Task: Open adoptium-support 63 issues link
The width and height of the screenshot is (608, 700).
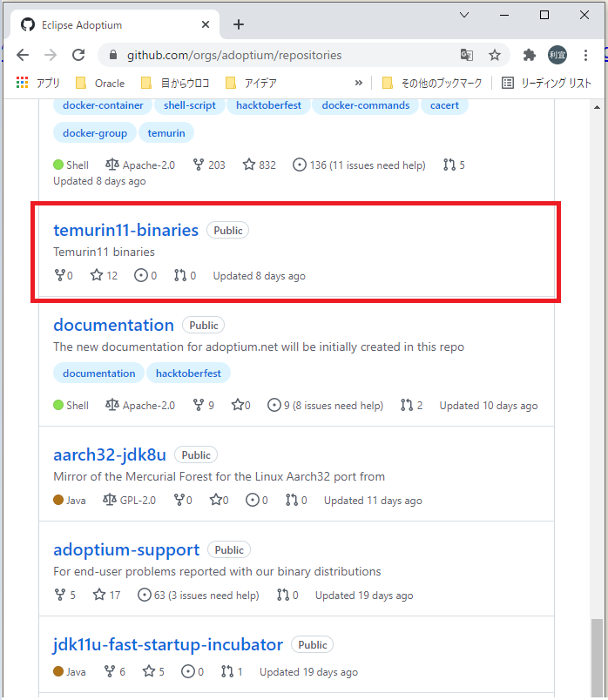Action: tap(199, 596)
